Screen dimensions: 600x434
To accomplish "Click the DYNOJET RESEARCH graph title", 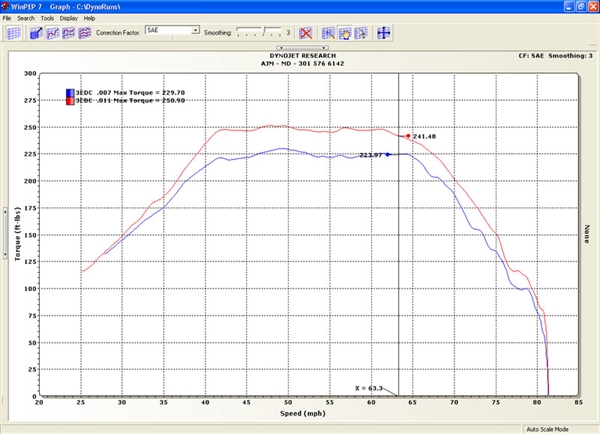I will 303,56.
